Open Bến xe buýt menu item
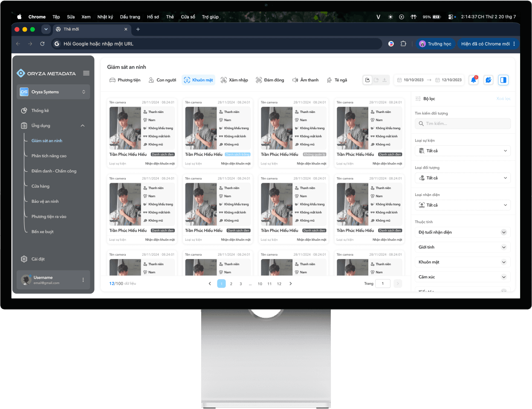Screen dimensions: 532x409 coord(43,232)
